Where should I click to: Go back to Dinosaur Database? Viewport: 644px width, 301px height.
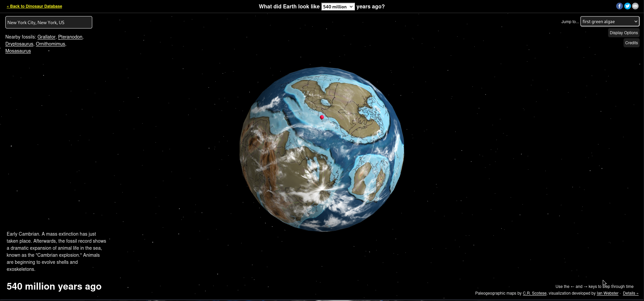point(35,6)
